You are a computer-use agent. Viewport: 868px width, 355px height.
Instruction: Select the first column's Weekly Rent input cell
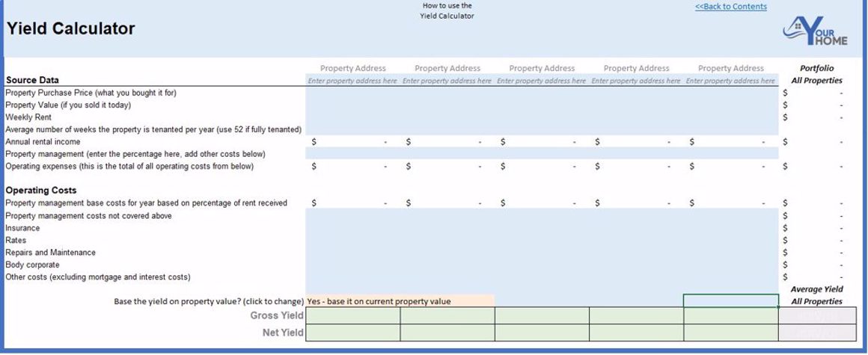352,117
